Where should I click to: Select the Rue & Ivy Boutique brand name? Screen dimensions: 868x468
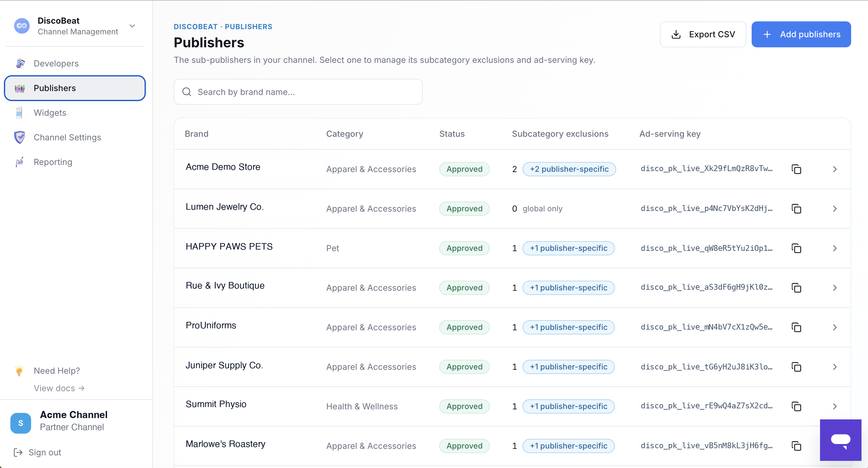click(225, 286)
